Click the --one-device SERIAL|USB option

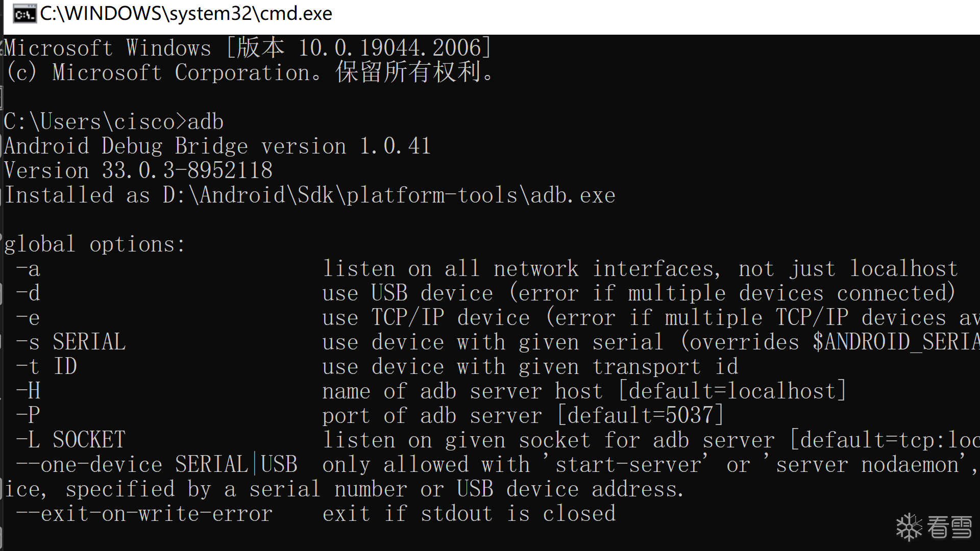tap(157, 464)
